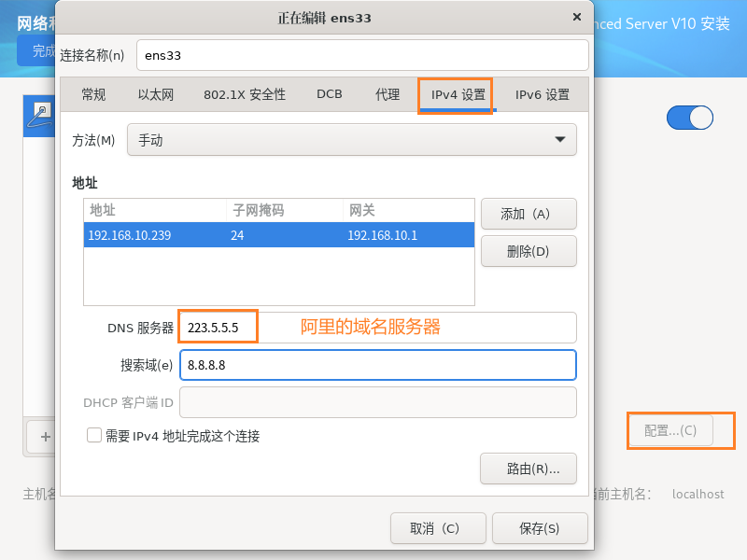
Task: Click 保存 to save the connection
Action: pyautogui.click(x=540, y=528)
